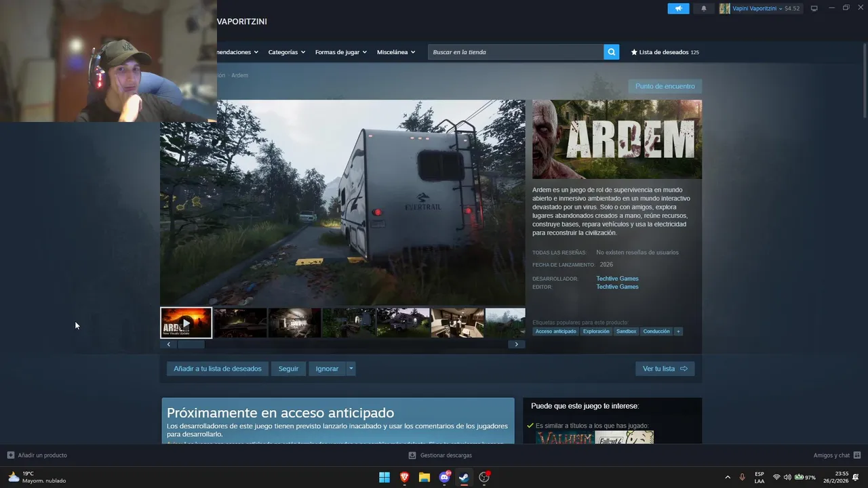Select the fifth screenshot thumbnail, house at dusk

point(403,323)
